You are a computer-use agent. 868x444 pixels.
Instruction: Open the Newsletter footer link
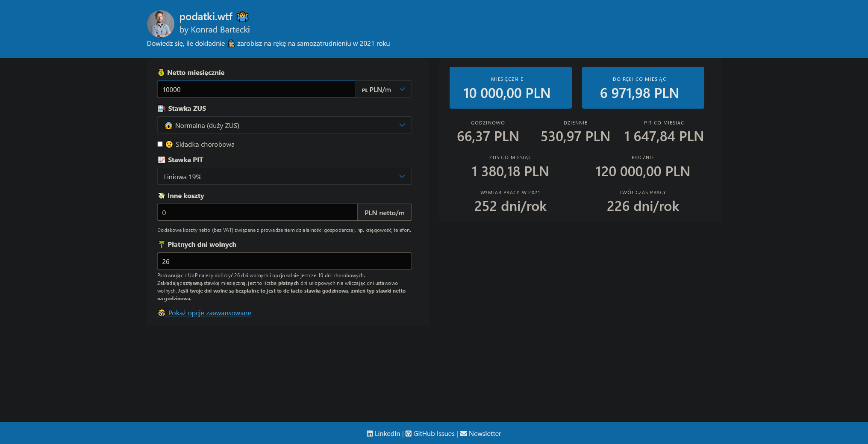[485, 434]
